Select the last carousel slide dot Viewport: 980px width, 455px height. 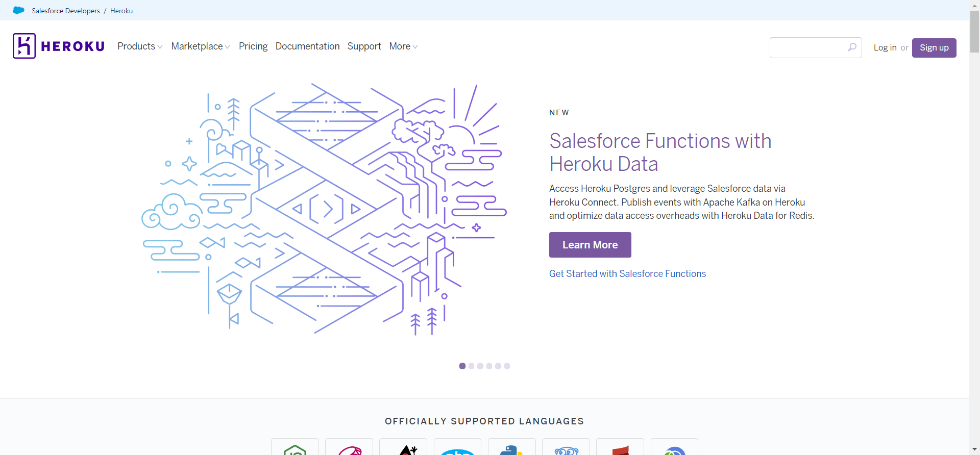[x=507, y=366]
